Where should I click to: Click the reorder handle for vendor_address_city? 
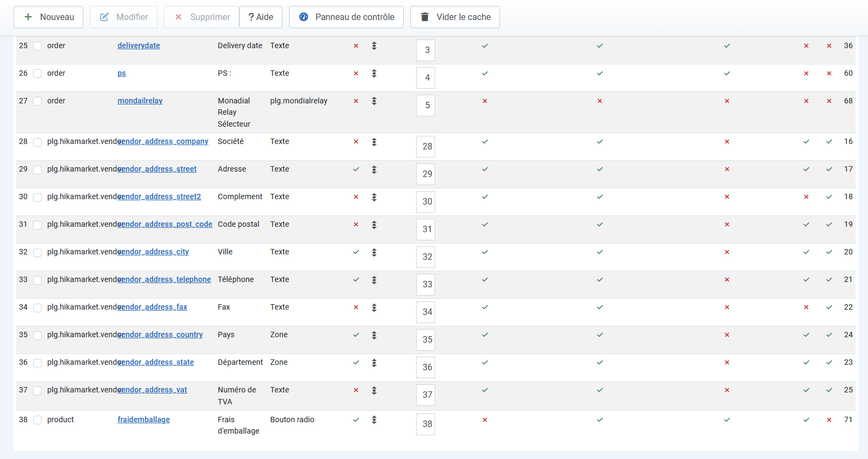point(374,252)
